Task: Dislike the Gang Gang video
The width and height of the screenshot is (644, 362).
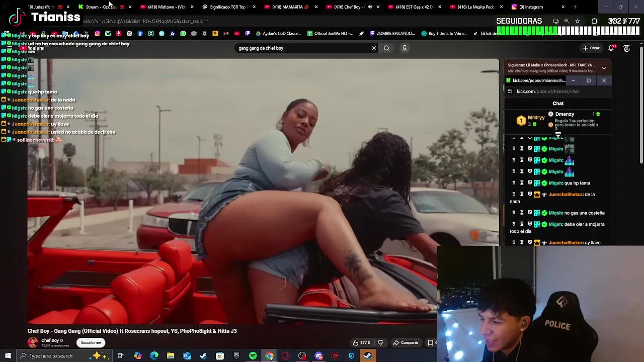Action: 381,343
